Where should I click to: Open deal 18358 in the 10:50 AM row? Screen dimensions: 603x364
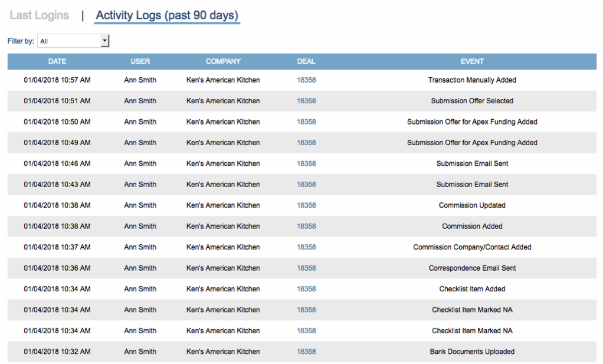tap(306, 122)
